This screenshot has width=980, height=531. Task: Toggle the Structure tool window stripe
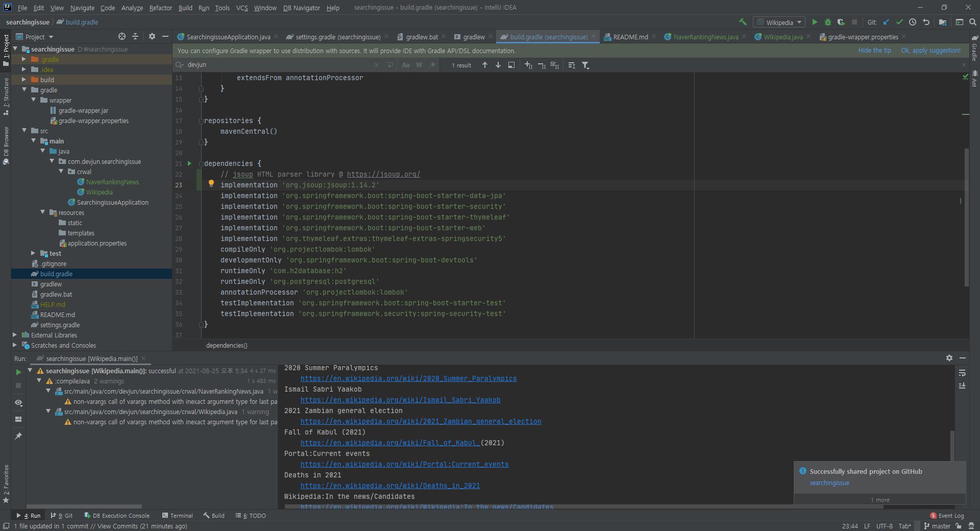pyautogui.click(x=6, y=96)
